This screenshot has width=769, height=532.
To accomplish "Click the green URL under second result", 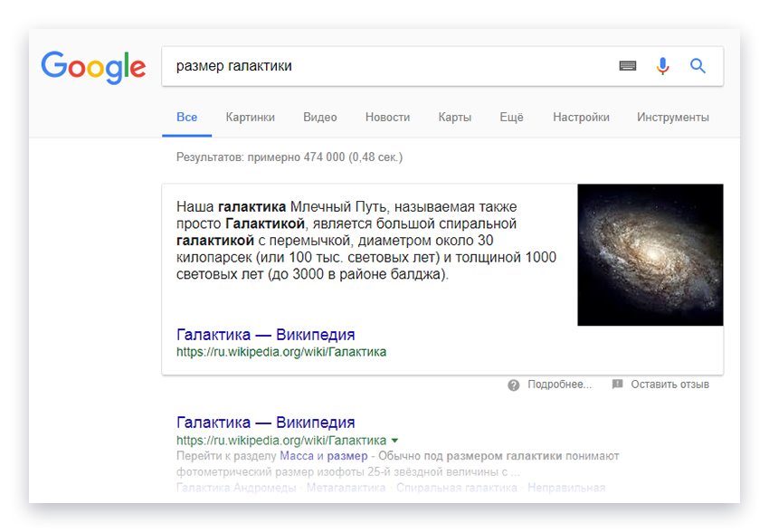I will tap(281, 441).
